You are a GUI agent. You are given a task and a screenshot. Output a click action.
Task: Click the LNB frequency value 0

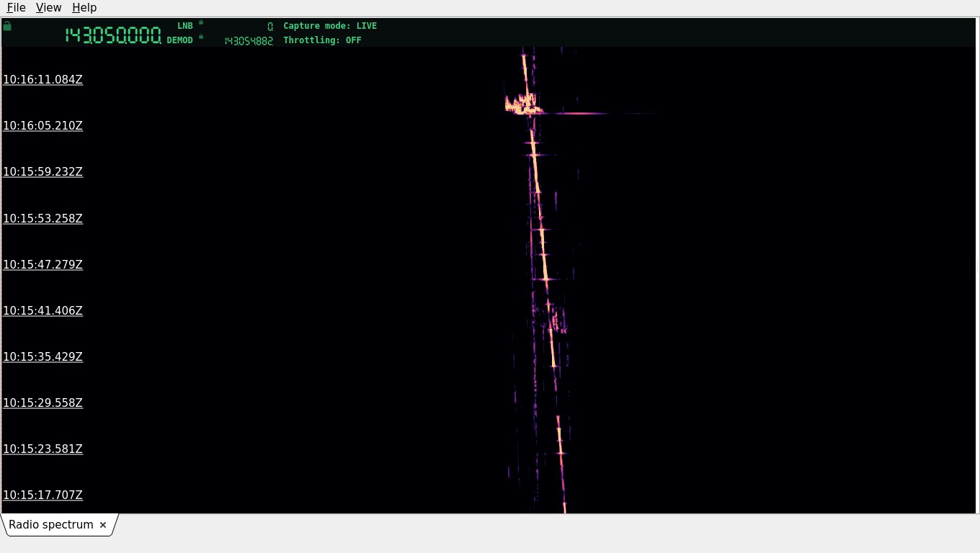(270, 27)
